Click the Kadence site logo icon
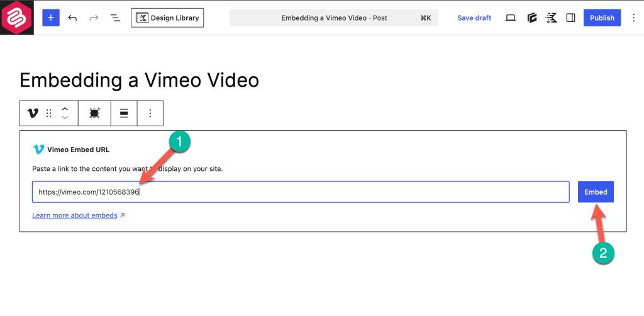 click(x=17, y=18)
